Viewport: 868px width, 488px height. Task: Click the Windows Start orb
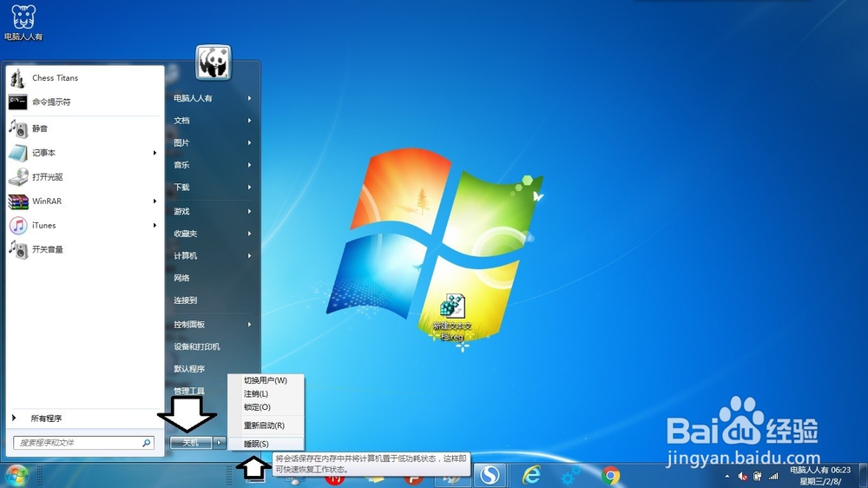click(16, 475)
